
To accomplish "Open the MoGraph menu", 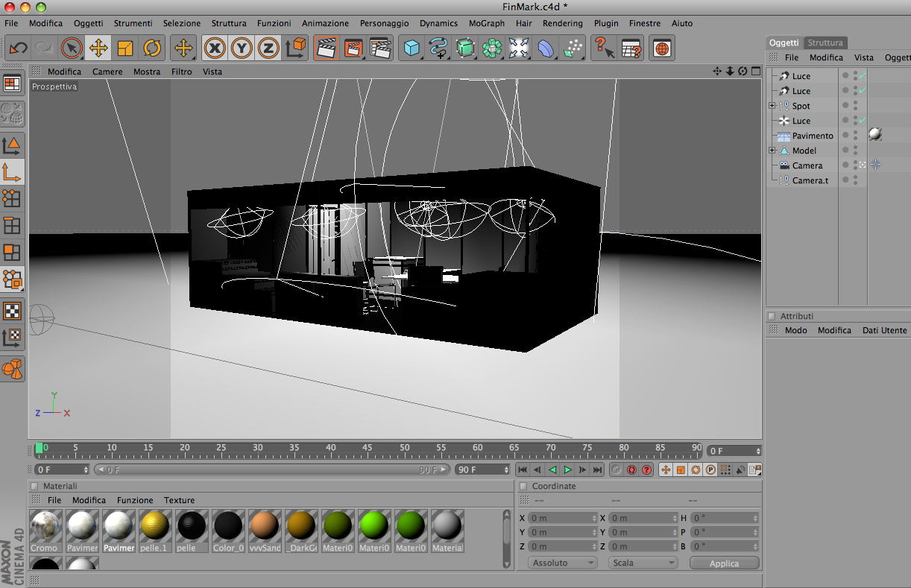I will pyautogui.click(x=486, y=23).
